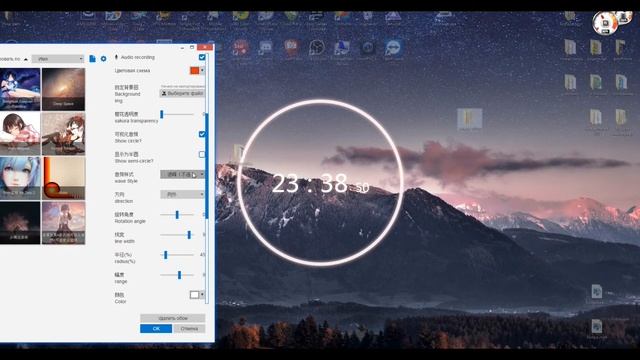The width and height of the screenshot is (640, 360).
Task: Open the wallpaper file browse icon
Action: click(92, 59)
